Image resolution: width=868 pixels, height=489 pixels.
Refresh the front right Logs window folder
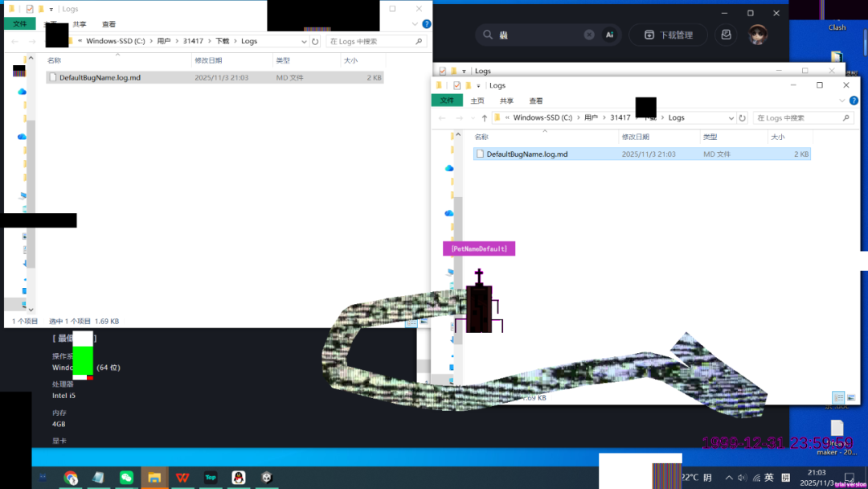743,118
